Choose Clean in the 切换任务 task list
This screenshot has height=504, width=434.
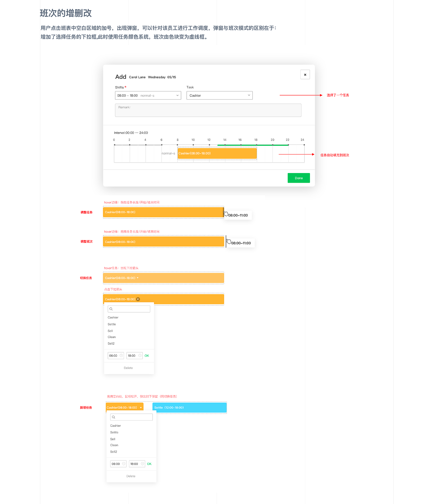[112, 337]
